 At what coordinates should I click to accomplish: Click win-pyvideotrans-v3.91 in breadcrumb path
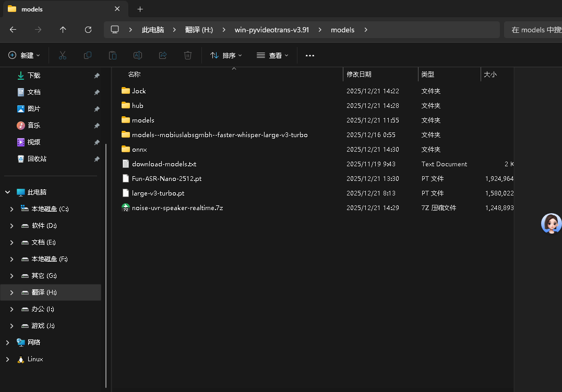(x=271, y=30)
